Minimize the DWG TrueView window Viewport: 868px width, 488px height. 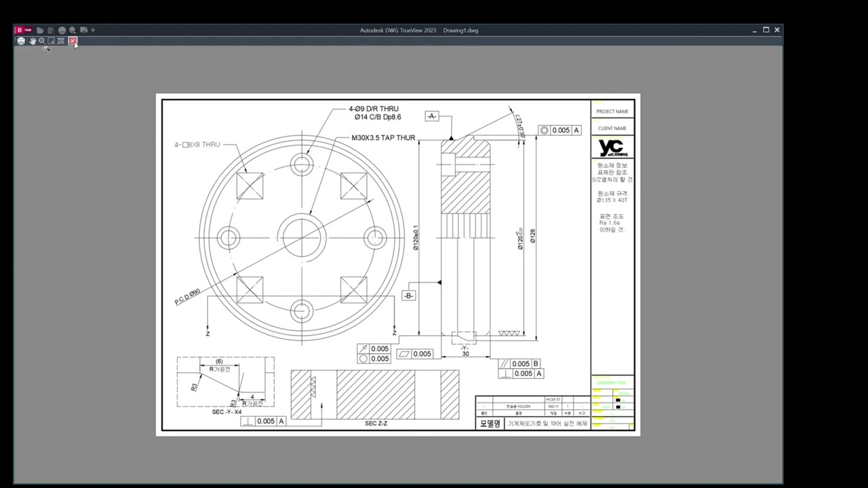click(754, 30)
